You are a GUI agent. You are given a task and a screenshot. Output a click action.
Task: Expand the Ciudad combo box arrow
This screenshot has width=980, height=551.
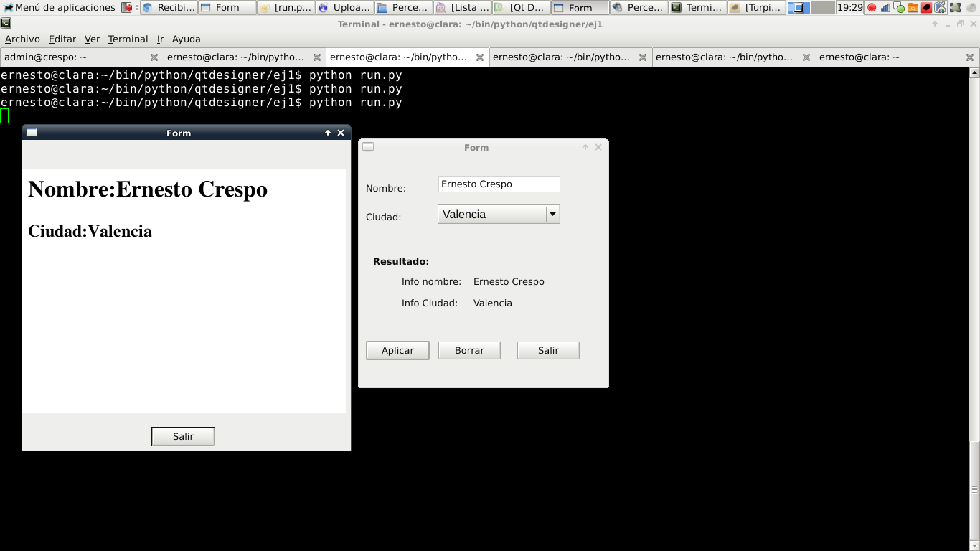click(x=552, y=214)
